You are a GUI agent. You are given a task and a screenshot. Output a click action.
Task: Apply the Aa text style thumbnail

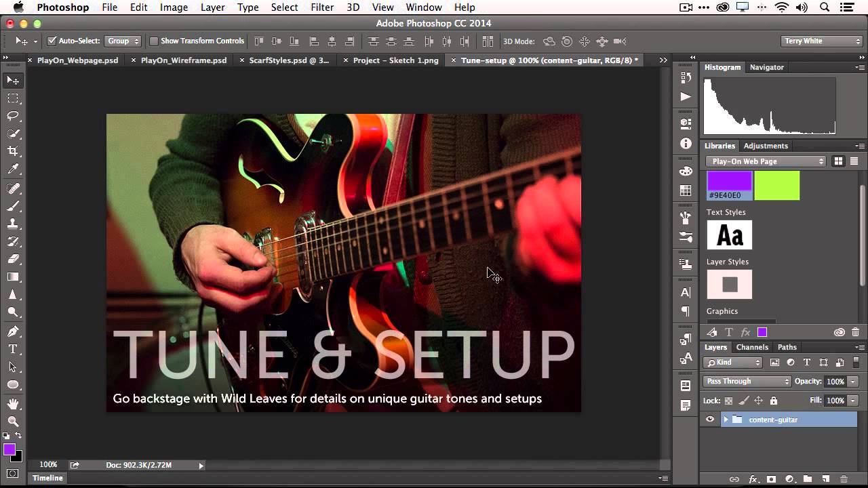[x=730, y=235]
